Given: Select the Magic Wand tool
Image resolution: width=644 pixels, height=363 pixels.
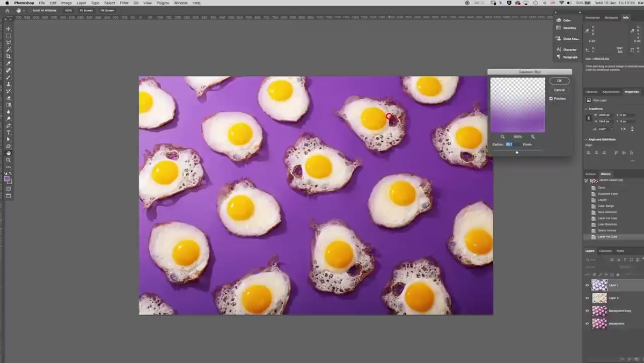Looking at the screenshot, I should 8,49.
